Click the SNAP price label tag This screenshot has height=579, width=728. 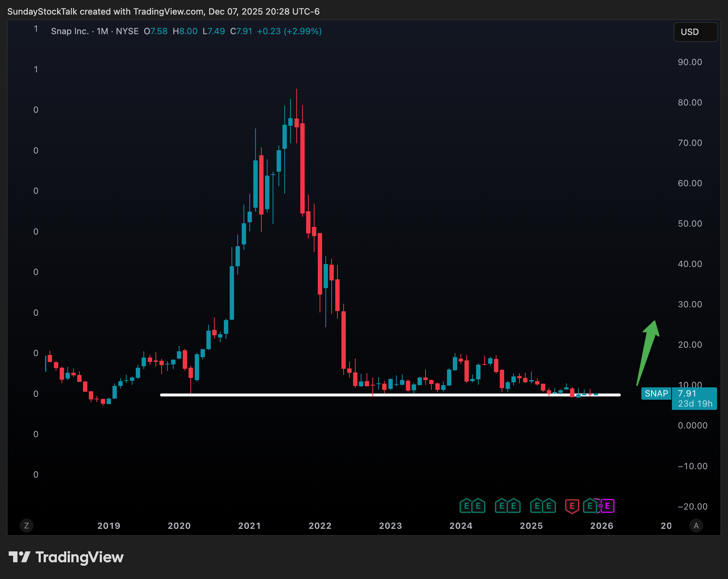tap(656, 394)
